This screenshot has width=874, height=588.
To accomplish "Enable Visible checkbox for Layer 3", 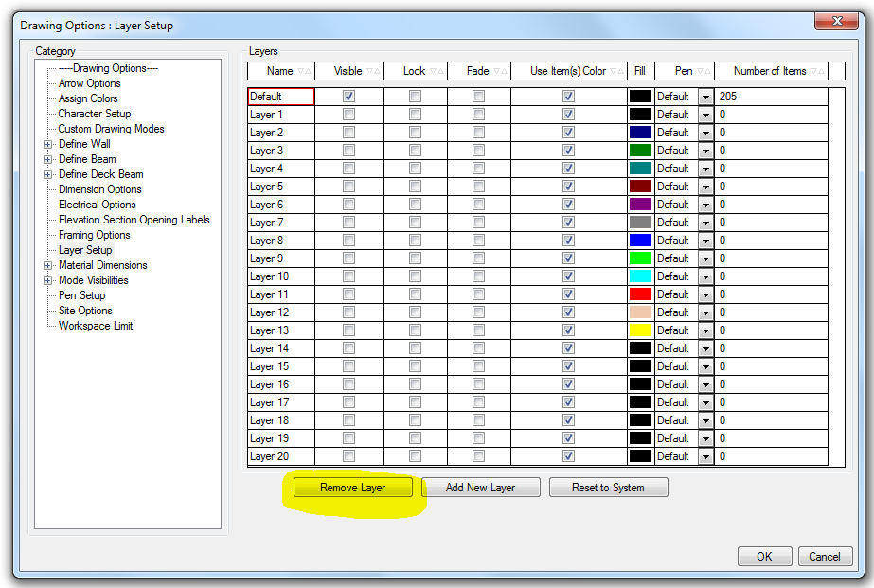I will point(348,151).
